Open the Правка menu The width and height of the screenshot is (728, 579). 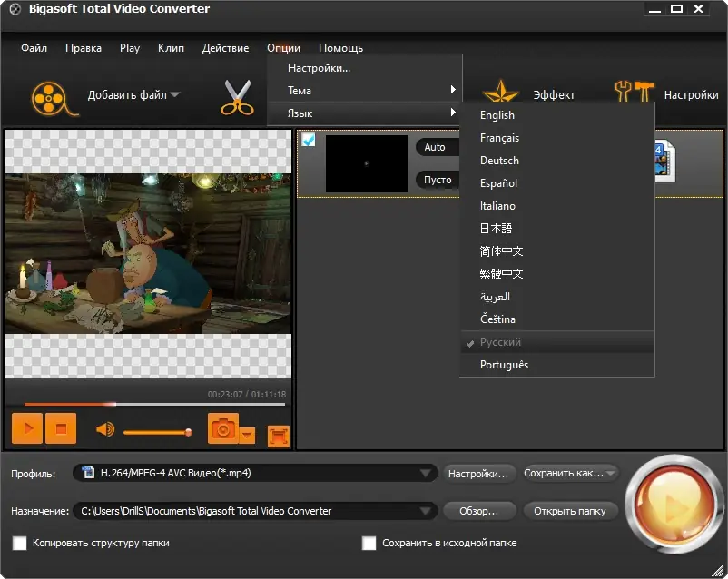click(x=84, y=48)
